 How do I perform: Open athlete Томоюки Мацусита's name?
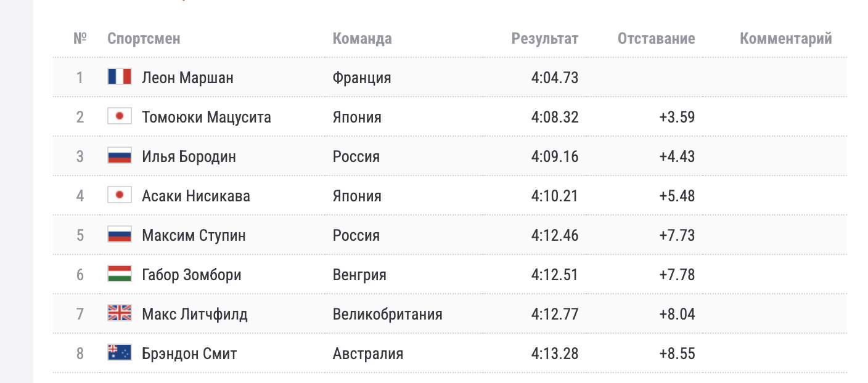(207, 117)
